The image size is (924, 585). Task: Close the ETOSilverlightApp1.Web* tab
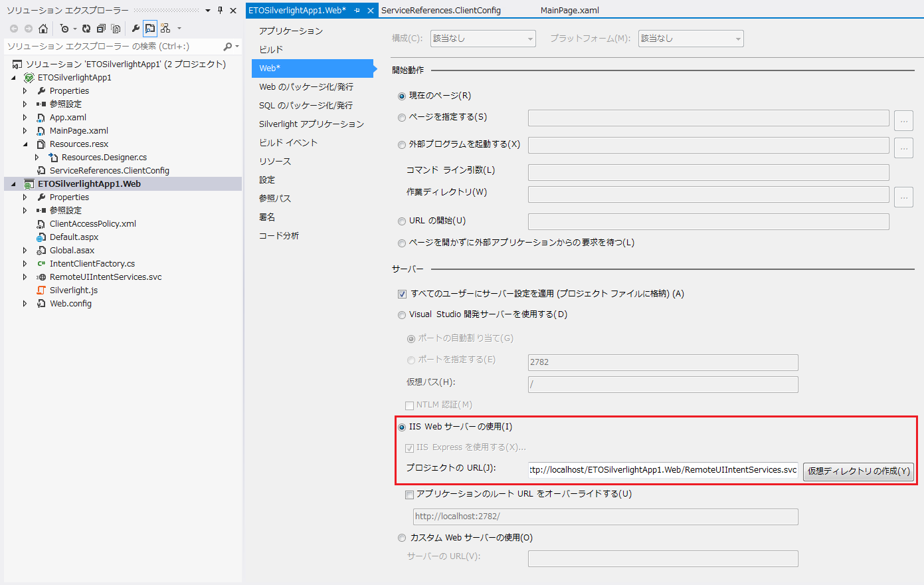click(x=371, y=11)
